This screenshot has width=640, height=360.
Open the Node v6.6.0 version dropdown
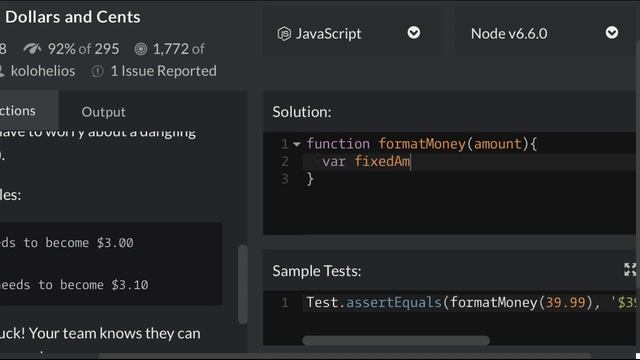[x=545, y=33]
